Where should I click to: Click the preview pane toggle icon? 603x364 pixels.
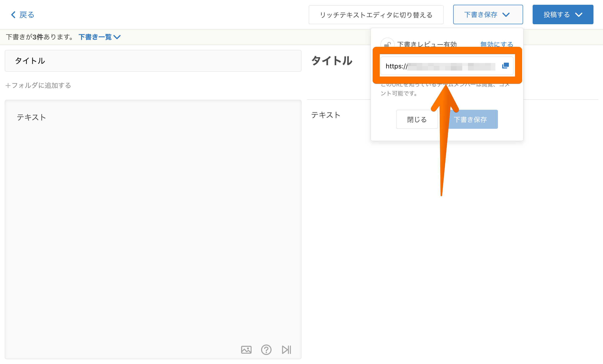pos(286,350)
